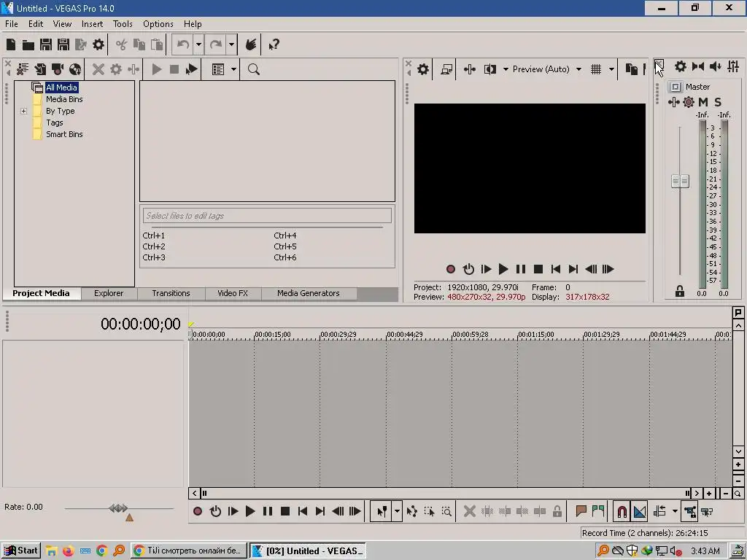This screenshot has height=560, width=747.
Task: Click Preview on External Monitor icon
Action: click(446, 69)
